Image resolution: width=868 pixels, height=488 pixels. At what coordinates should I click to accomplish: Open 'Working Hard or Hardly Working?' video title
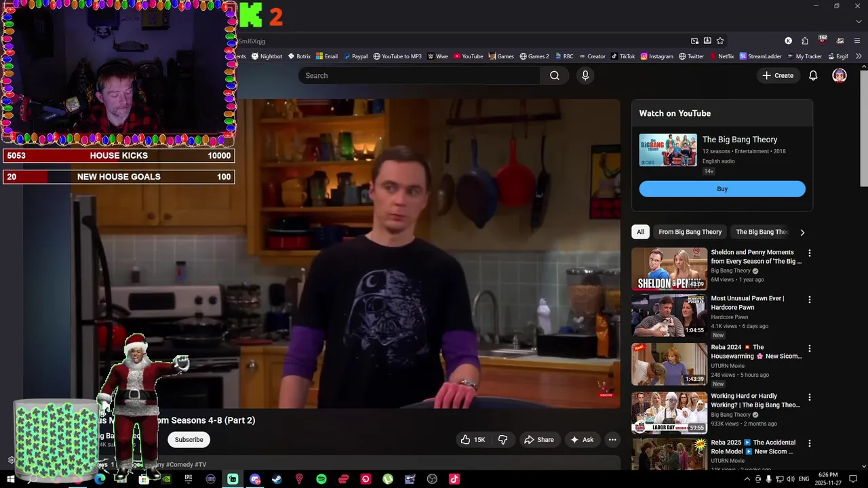point(755,401)
